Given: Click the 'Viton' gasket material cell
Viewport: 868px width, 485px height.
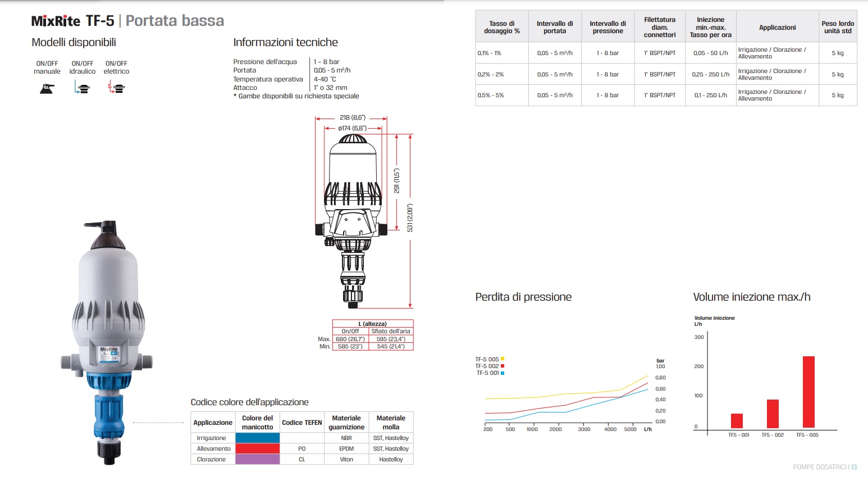Looking at the screenshot, I should coord(346,459).
